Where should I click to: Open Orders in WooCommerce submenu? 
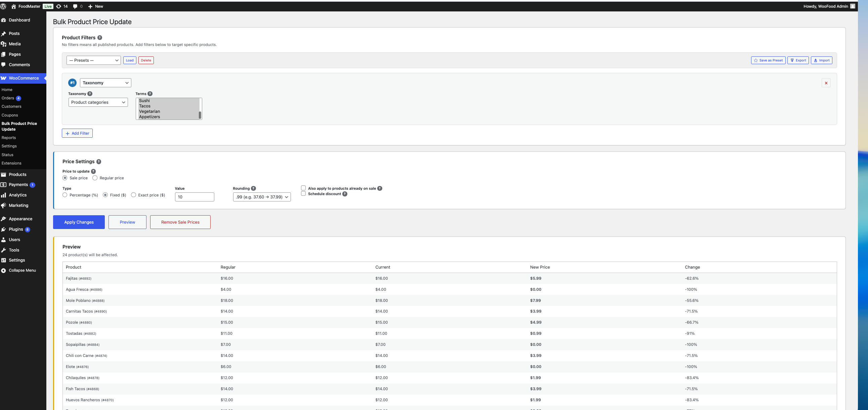(x=8, y=98)
